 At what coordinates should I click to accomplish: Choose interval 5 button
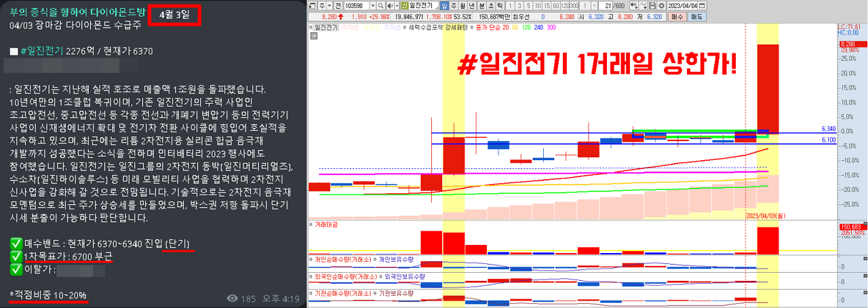(529, 5)
